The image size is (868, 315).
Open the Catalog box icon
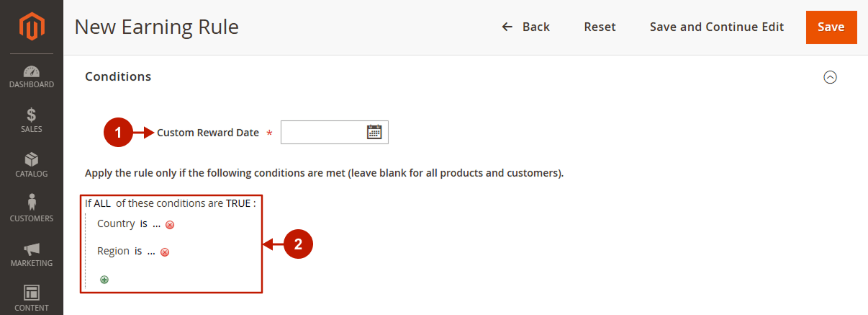(32, 159)
